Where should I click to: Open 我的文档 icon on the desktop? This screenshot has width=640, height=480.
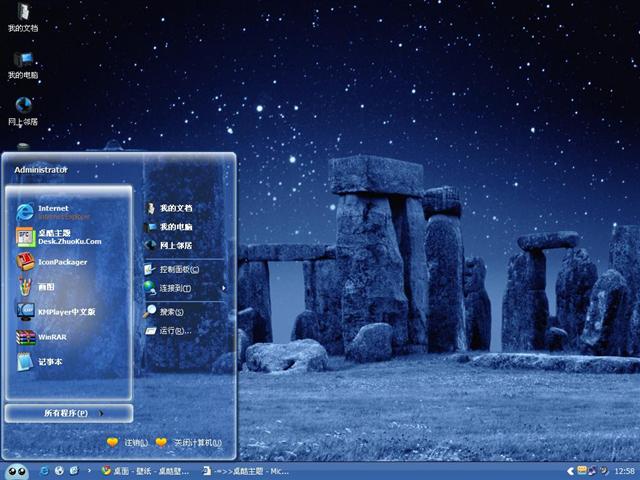click(23, 17)
